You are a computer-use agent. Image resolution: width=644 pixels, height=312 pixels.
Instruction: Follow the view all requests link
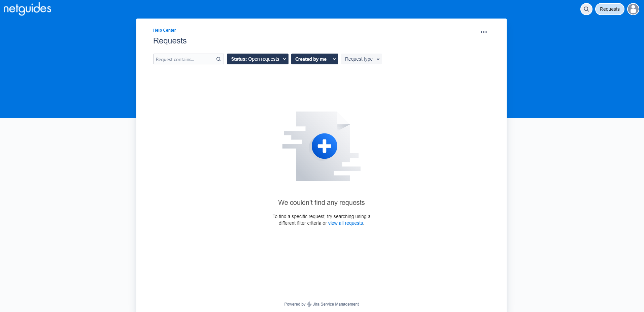point(345,223)
